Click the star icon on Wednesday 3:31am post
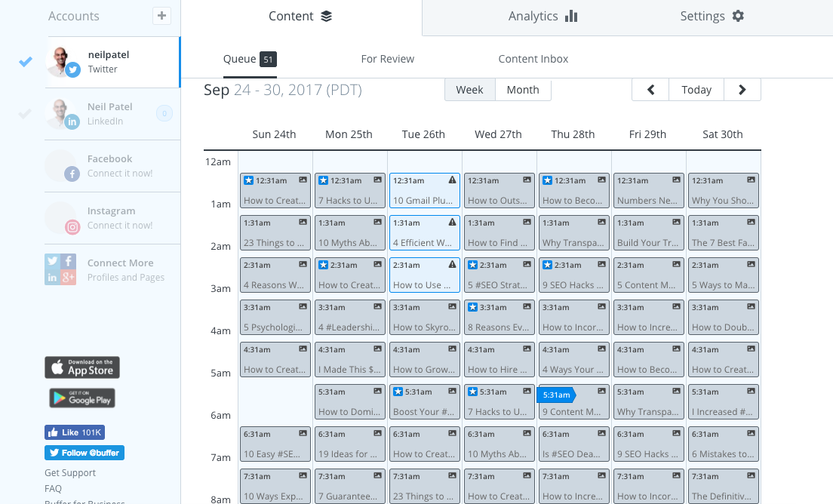The width and height of the screenshot is (833, 504). [473, 307]
